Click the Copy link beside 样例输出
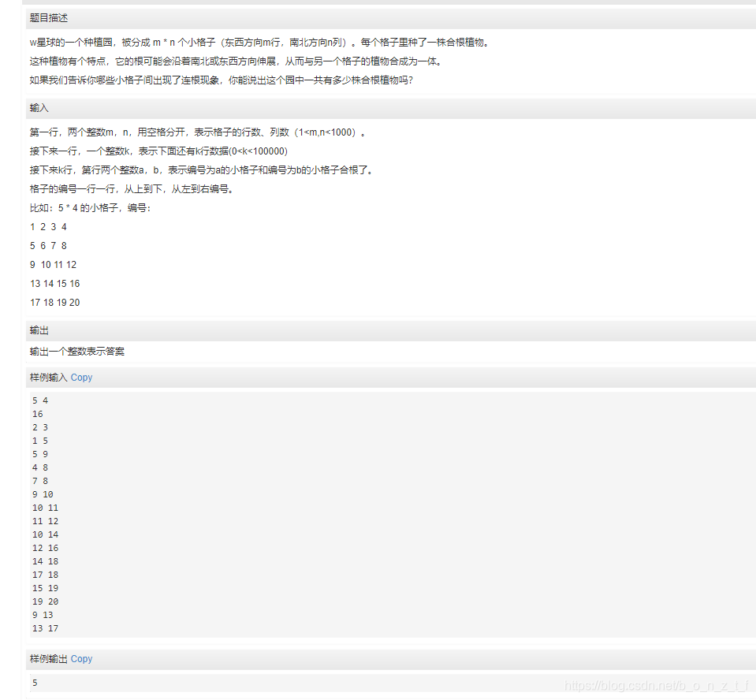The width and height of the screenshot is (756, 700). [80, 658]
